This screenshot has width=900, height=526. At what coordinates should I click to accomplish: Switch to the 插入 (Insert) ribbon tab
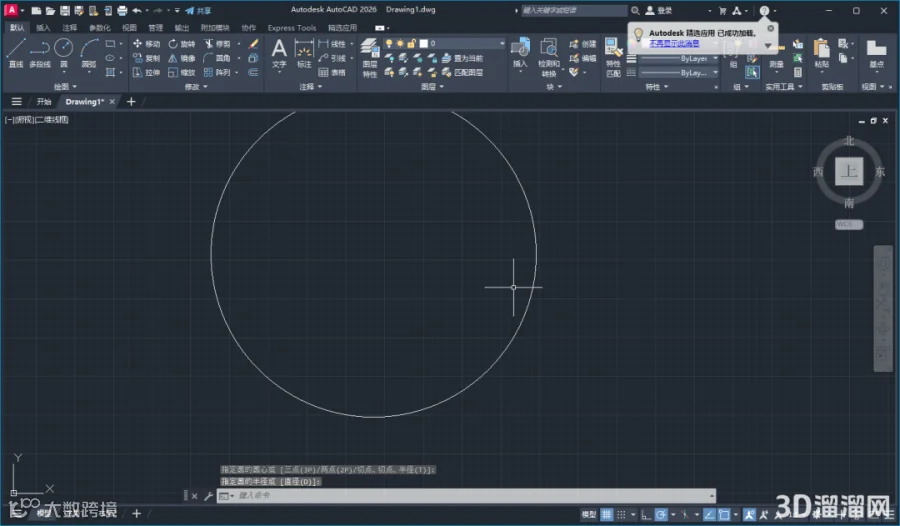[43, 28]
